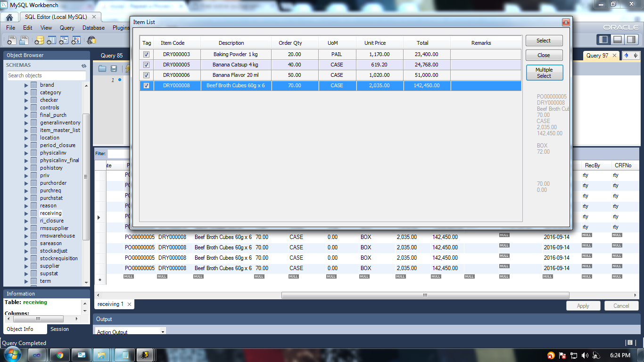Open Google Chrome from the taskbar
Screen dimensions: 644x362
tap(60, 355)
